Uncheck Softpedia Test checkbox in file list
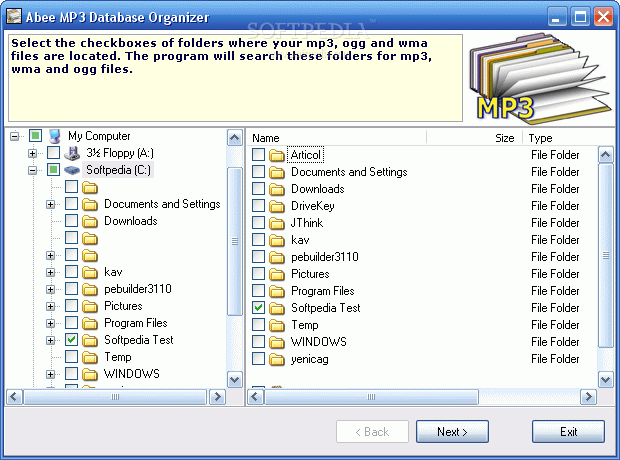This screenshot has height=460, width=620. point(258,308)
